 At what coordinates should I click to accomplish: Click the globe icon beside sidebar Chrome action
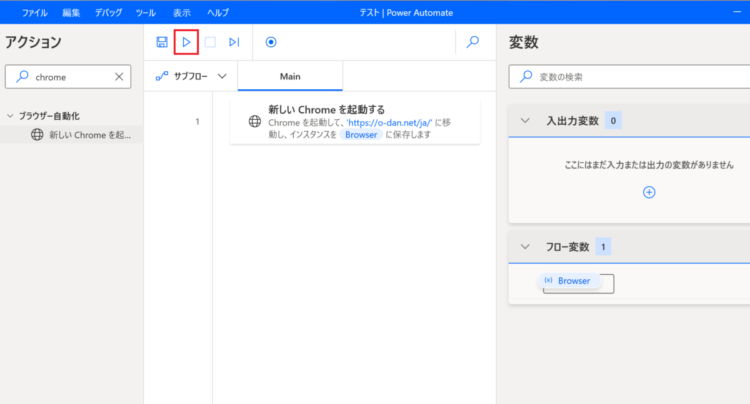[37, 135]
